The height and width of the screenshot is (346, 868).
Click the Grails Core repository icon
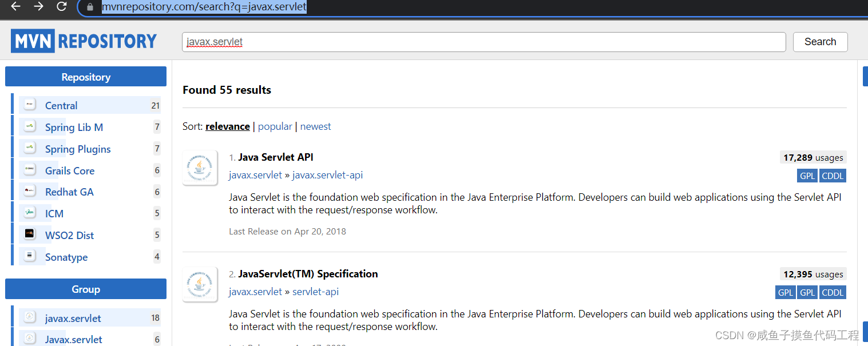pos(30,170)
